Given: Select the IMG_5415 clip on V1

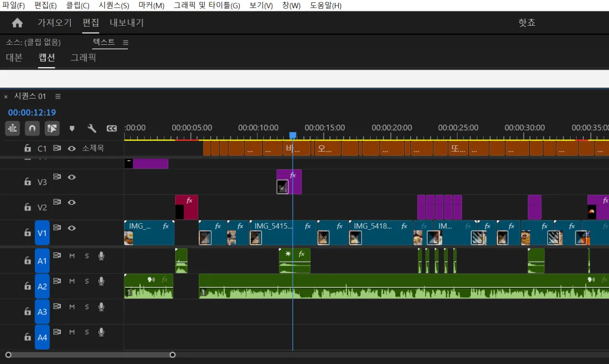Looking at the screenshot, I should [283, 233].
